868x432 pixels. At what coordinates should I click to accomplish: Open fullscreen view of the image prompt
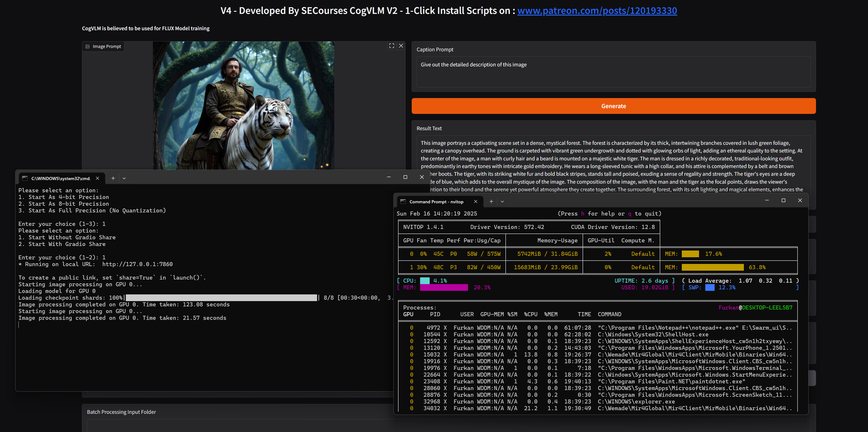point(392,46)
